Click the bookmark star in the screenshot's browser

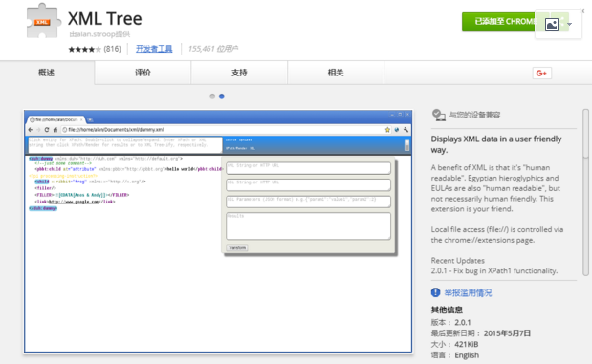(387, 130)
